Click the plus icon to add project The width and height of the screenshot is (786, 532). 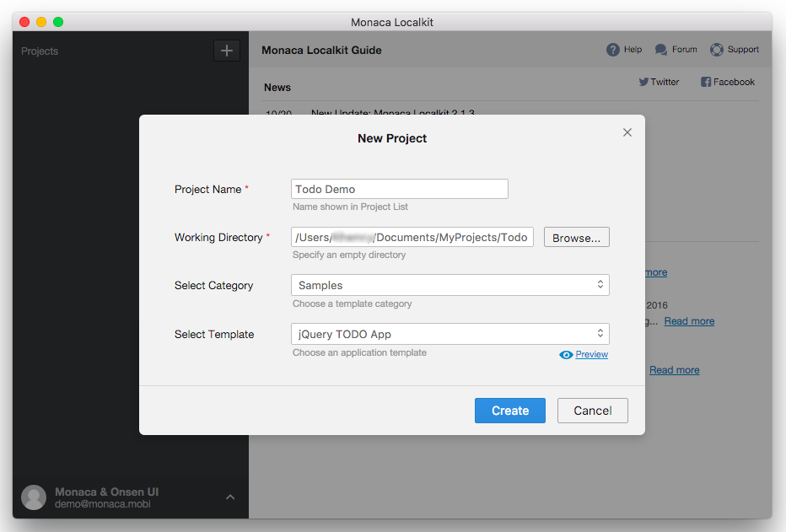point(226,51)
